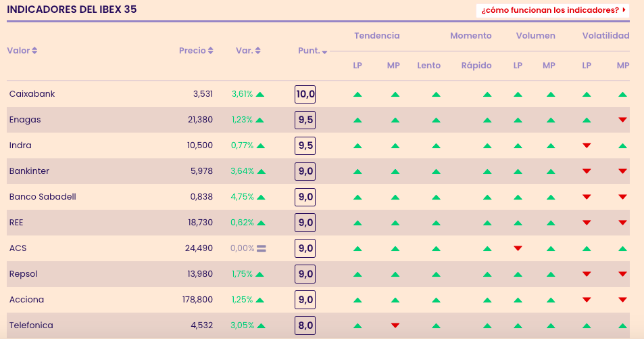Click Telefonica Volatilidad MP green arrow
644x339 pixels.
622,326
